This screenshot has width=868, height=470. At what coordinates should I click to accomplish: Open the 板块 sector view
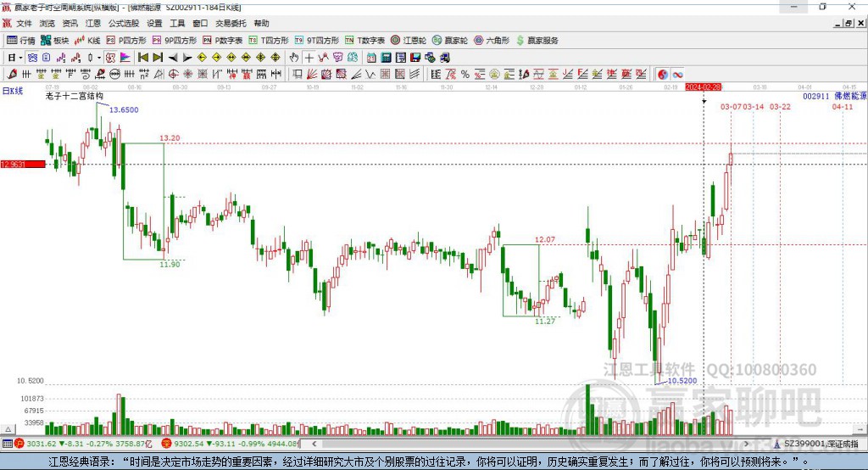pyautogui.click(x=55, y=41)
